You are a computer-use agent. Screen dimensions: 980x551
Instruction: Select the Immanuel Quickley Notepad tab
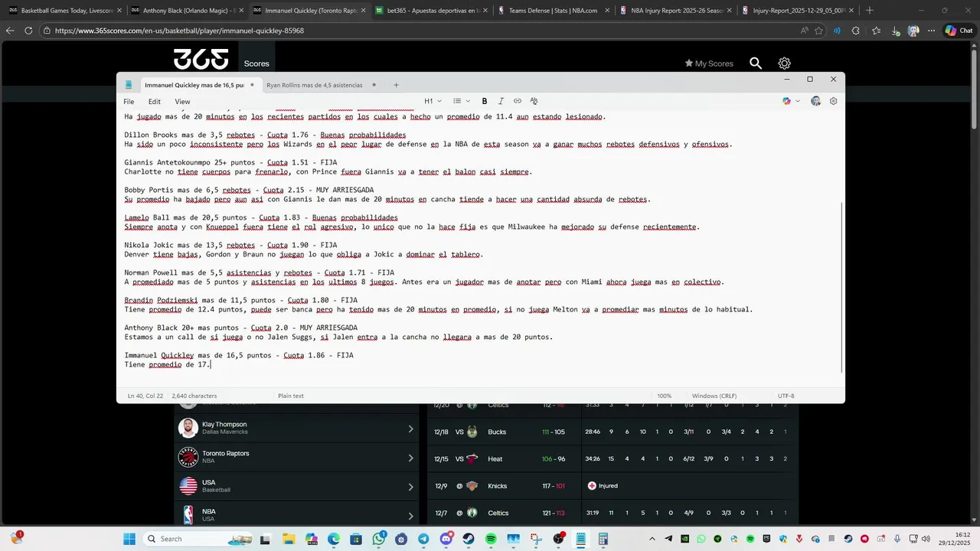(199, 85)
